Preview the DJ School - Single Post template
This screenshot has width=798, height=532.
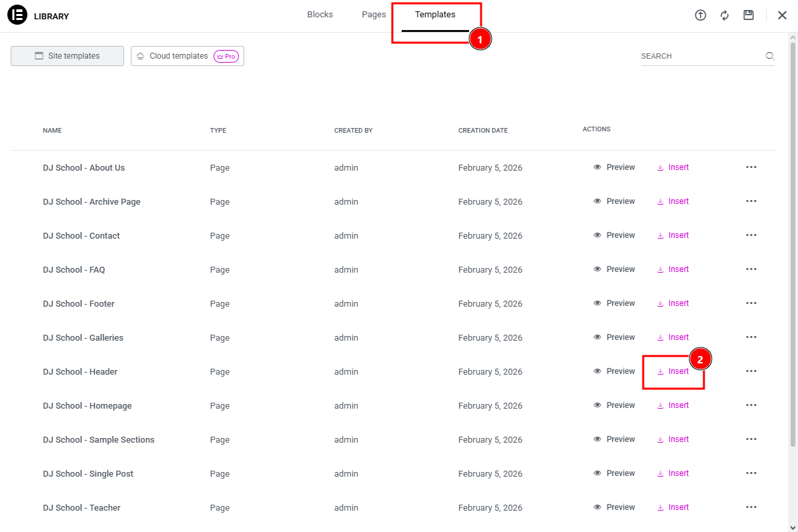click(x=615, y=473)
